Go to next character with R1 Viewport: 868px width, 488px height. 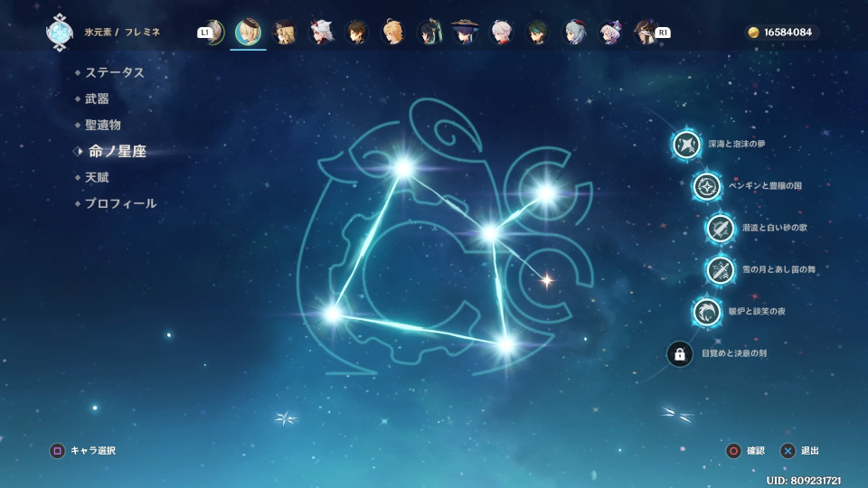click(663, 33)
